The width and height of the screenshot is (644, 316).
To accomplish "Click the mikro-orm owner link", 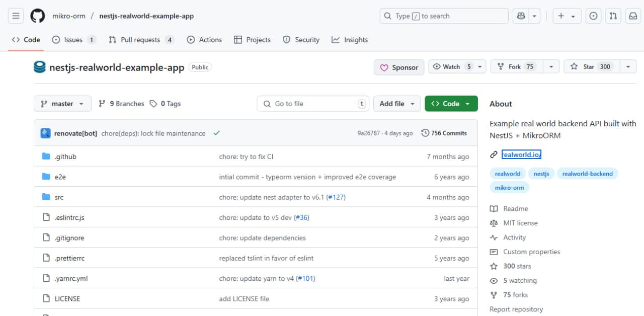I will 69,16.
